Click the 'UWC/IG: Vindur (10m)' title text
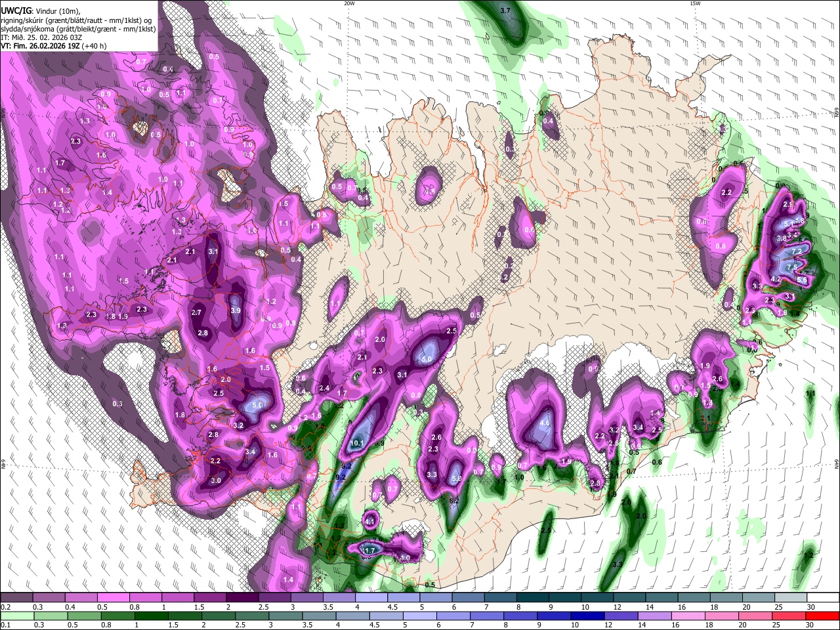 point(40,11)
